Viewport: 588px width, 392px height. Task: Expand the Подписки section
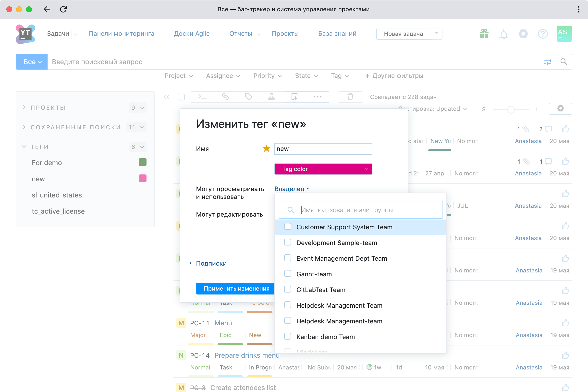point(211,263)
